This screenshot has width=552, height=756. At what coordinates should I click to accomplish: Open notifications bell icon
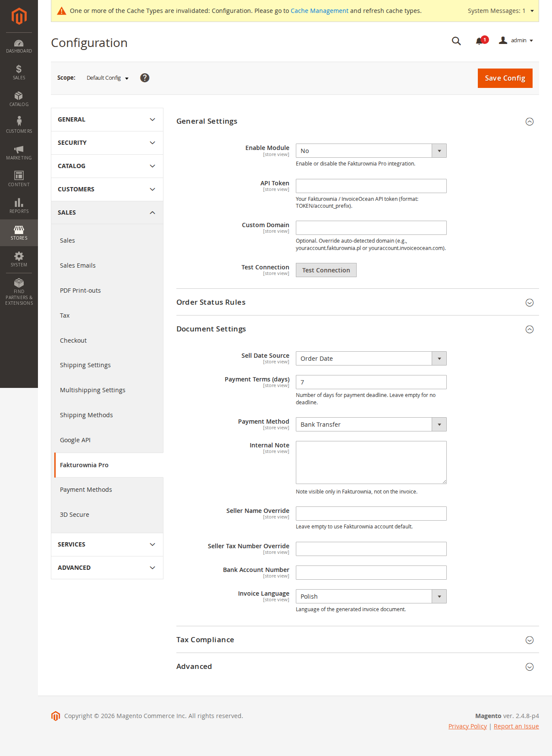[x=480, y=41]
